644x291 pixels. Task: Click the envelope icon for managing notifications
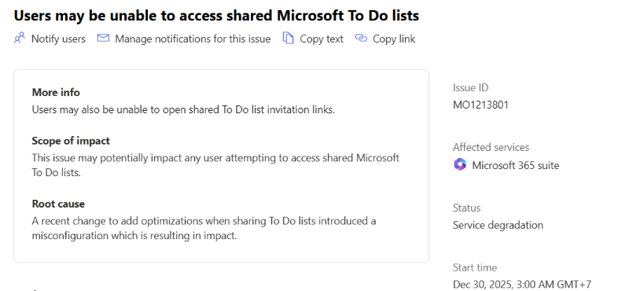[103, 39]
